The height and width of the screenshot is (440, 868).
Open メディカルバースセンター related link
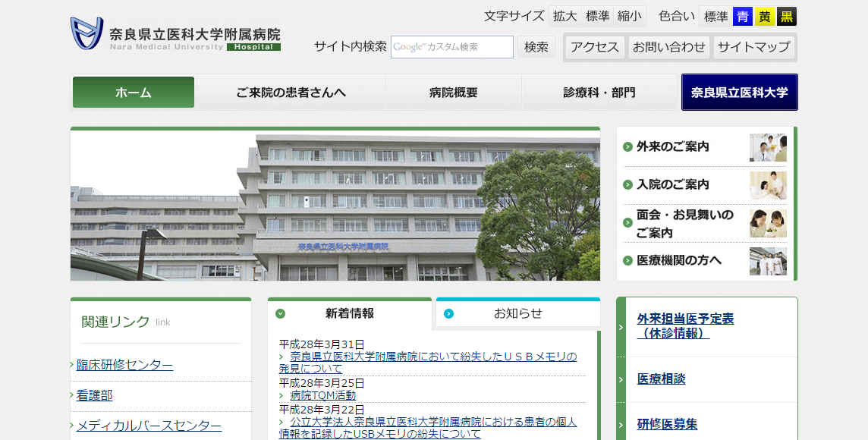(x=149, y=426)
